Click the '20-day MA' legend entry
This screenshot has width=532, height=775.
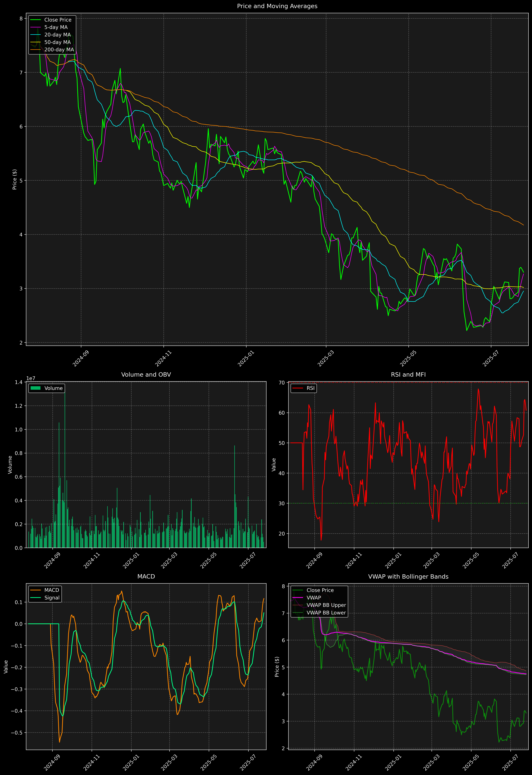point(57,35)
